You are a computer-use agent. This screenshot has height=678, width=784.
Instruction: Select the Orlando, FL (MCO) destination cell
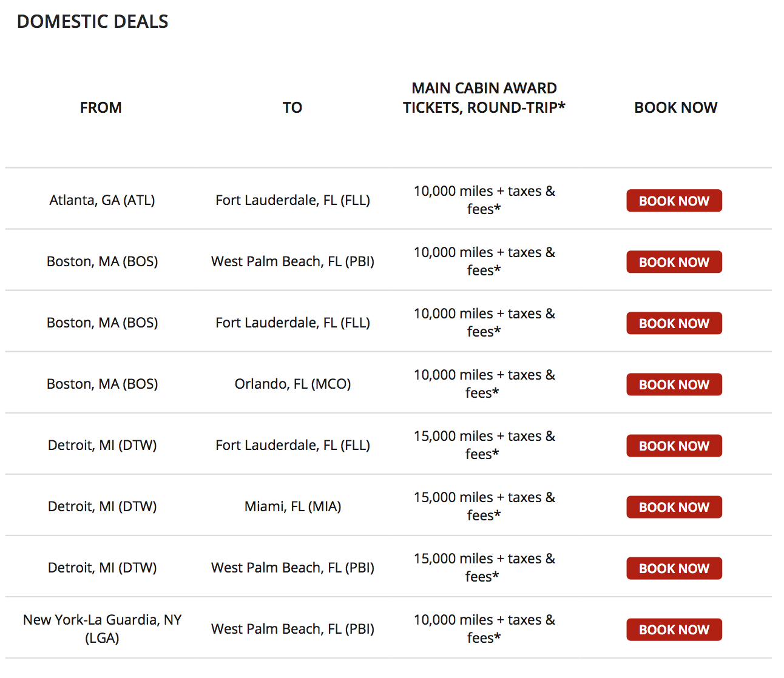(293, 384)
